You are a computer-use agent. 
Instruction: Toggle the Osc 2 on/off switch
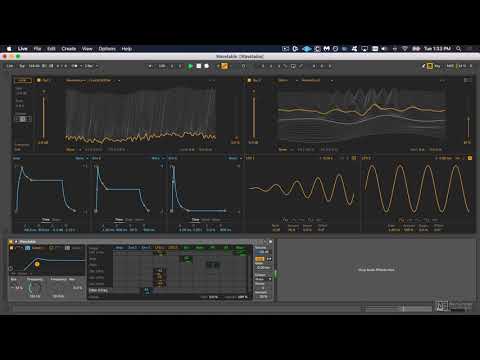point(249,80)
